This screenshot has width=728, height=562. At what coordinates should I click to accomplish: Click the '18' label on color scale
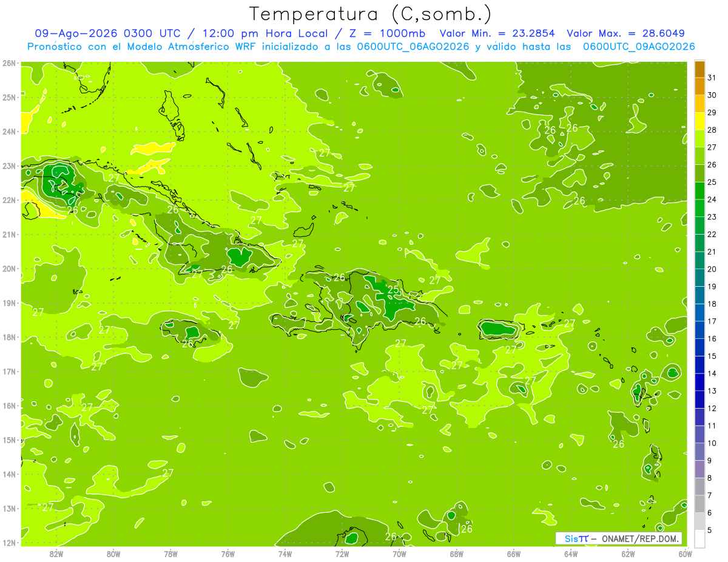click(712, 304)
